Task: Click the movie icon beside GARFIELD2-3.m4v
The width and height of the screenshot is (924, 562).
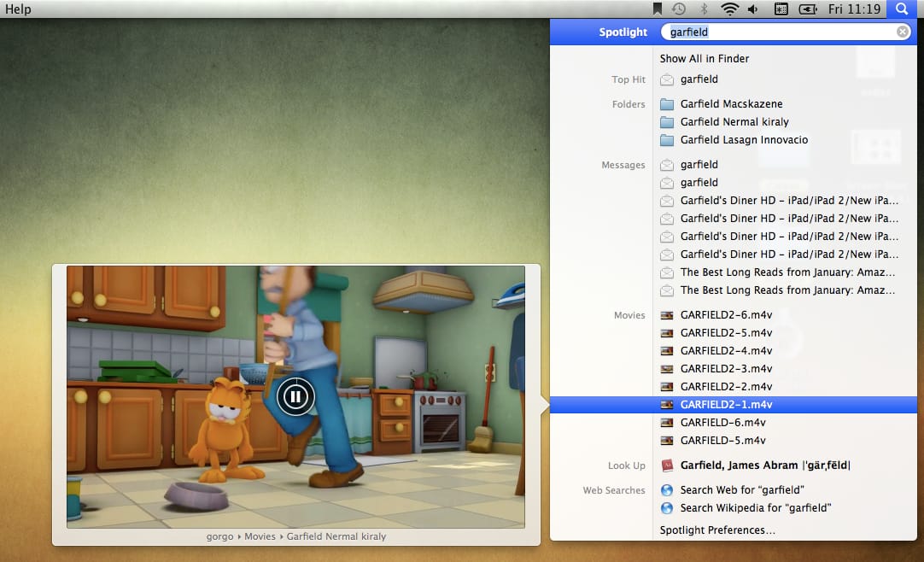Action: click(x=666, y=369)
